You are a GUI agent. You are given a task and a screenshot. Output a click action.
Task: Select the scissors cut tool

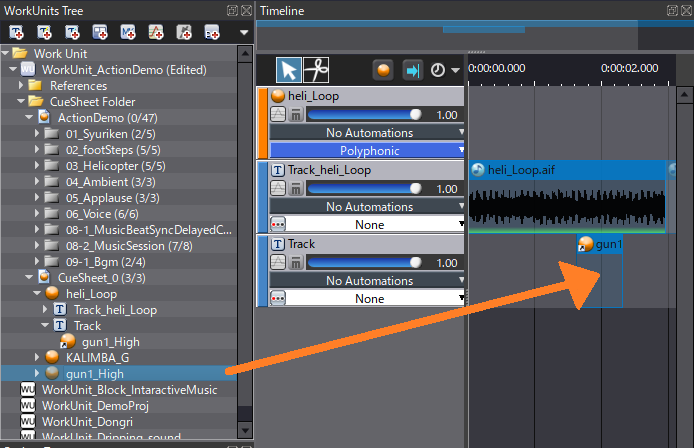click(x=317, y=70)
